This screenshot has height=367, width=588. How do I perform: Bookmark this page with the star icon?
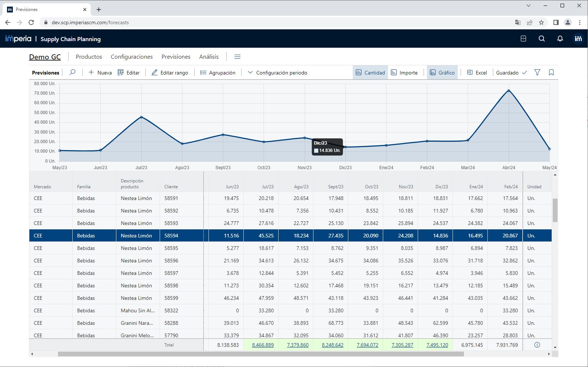coord(541,22)
